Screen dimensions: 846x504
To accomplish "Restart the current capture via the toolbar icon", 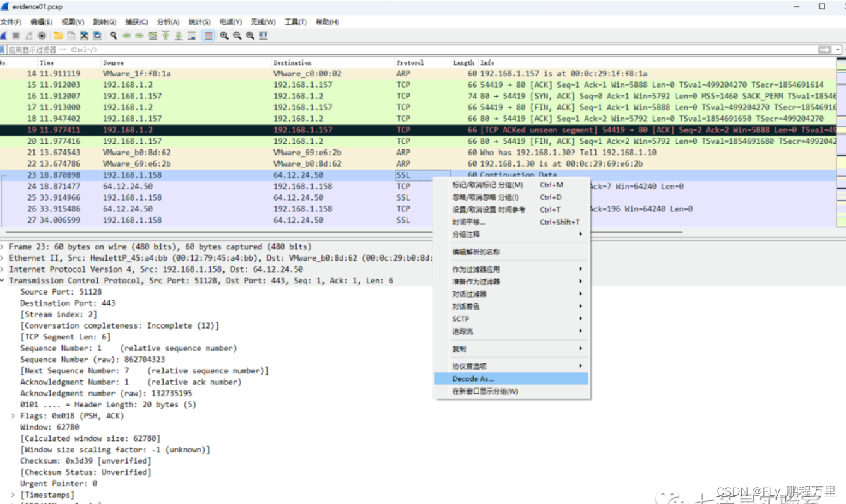I will pyautogui.click(x=29, y=36).
